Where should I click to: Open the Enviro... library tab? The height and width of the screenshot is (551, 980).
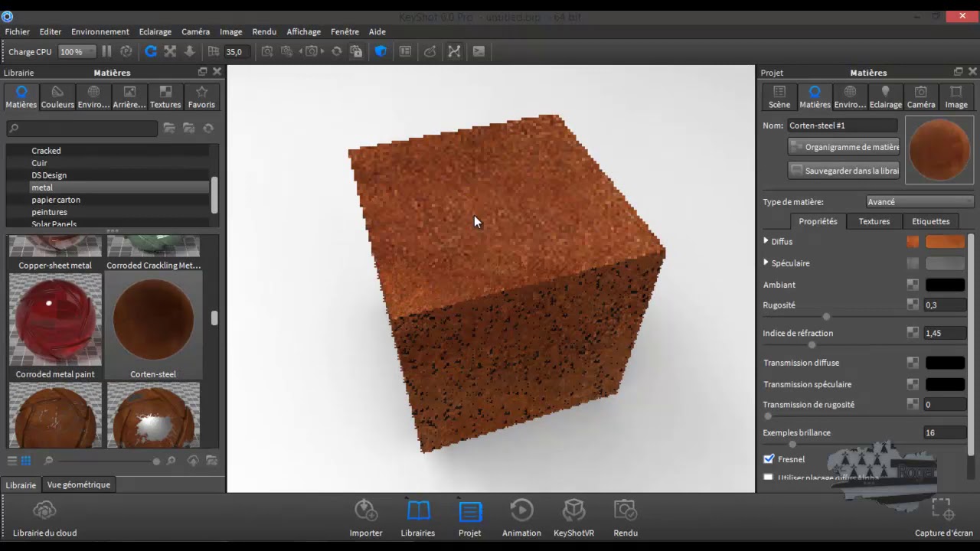93,97
